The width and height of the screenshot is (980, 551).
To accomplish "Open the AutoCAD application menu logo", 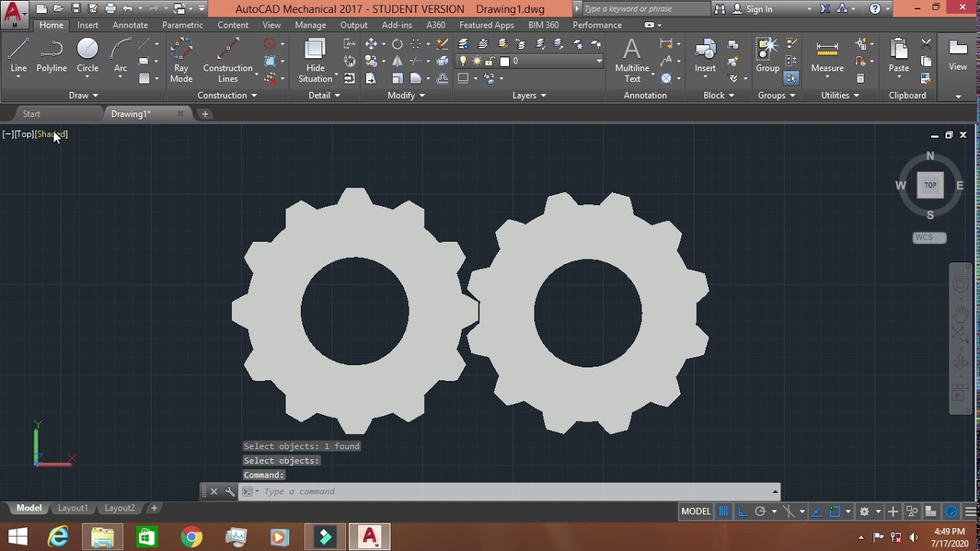I will 14,13.
